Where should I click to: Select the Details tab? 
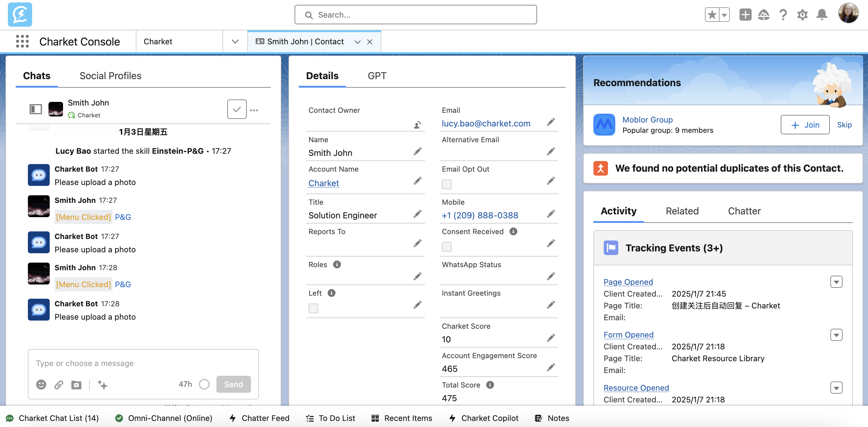(322, 76)
